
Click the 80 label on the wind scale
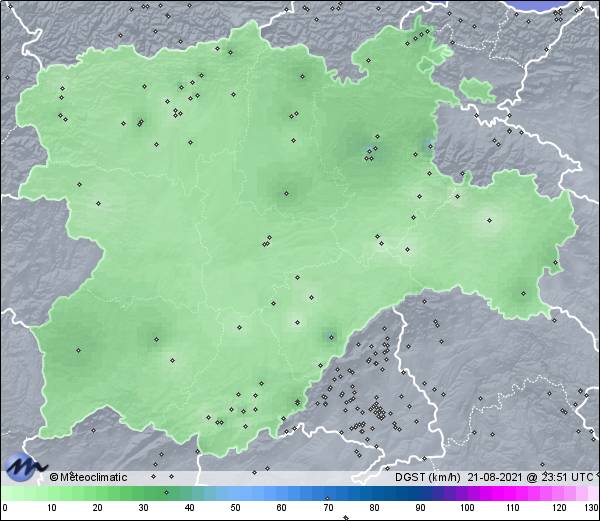point(375,508)
